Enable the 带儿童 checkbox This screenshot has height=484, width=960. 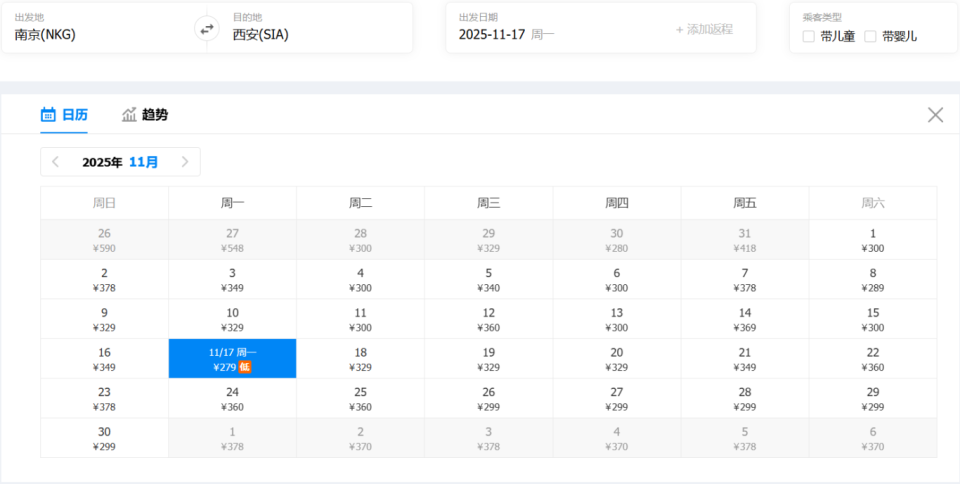click(x=809, y=37)
